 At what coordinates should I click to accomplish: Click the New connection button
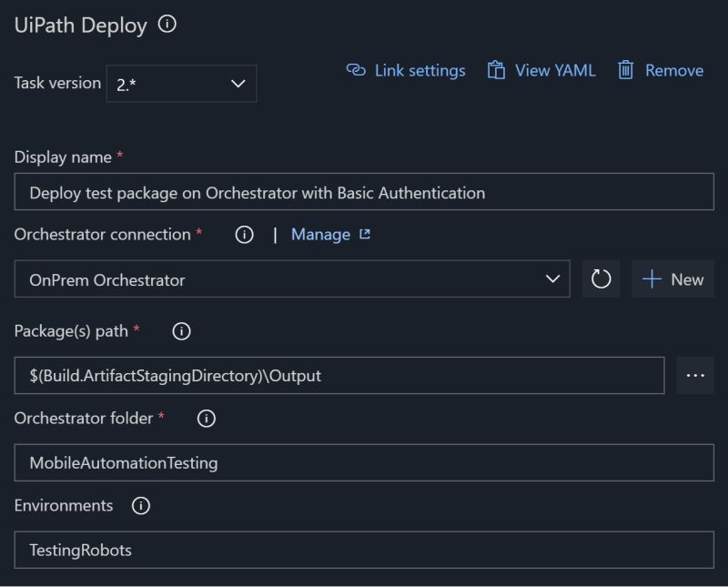click(x=673, y=279)
